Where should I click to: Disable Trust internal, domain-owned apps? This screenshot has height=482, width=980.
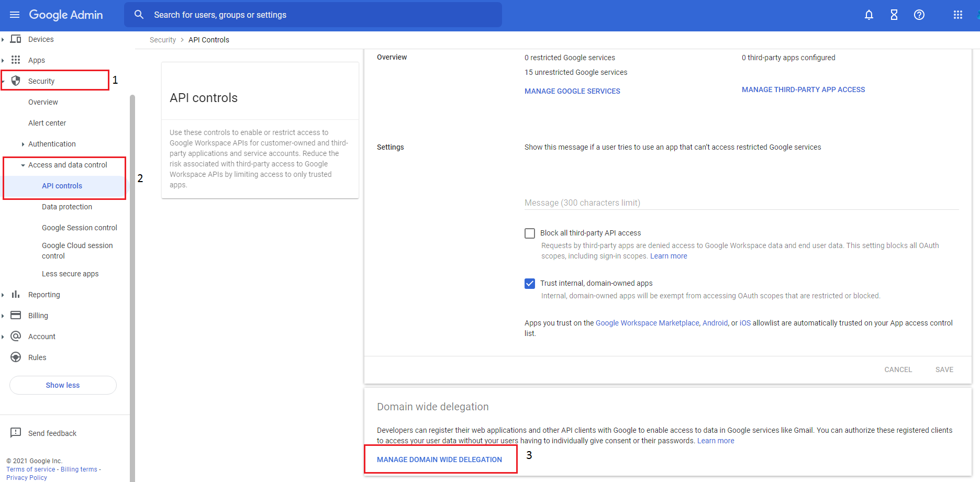click(x=529, y=283)
